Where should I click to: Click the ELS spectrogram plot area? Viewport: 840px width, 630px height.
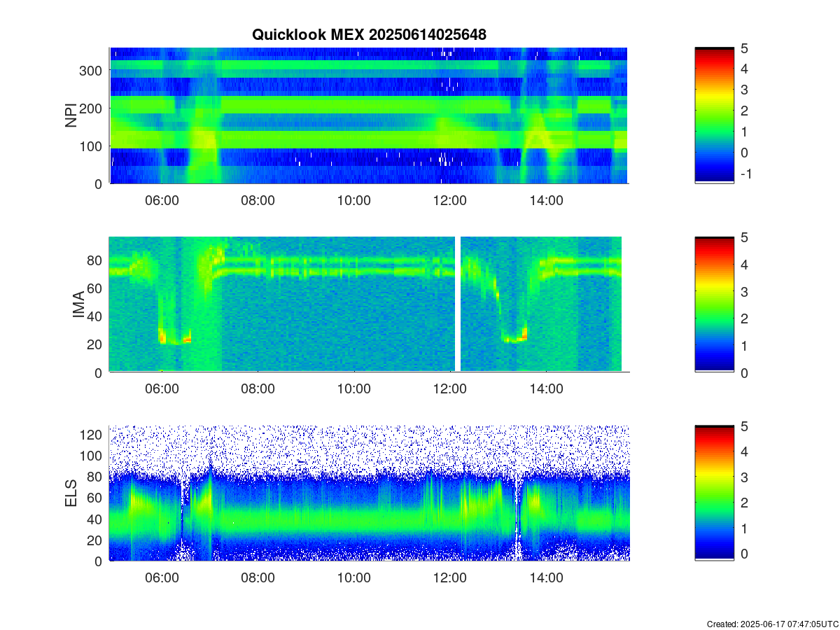coord(368,493)
